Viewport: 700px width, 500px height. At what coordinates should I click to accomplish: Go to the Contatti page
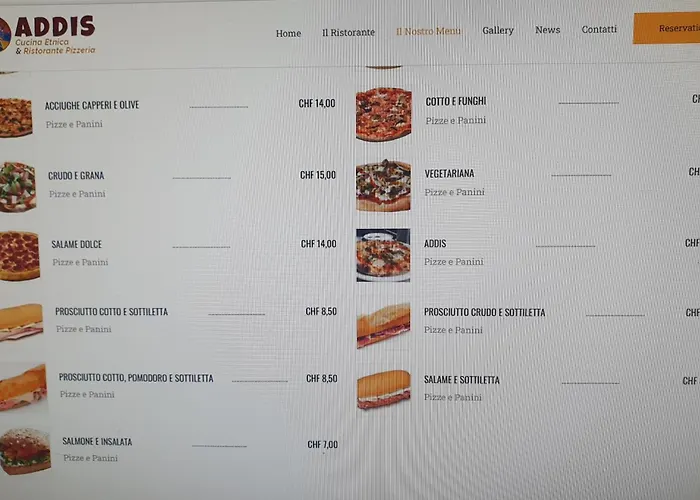tap(599, 29)
